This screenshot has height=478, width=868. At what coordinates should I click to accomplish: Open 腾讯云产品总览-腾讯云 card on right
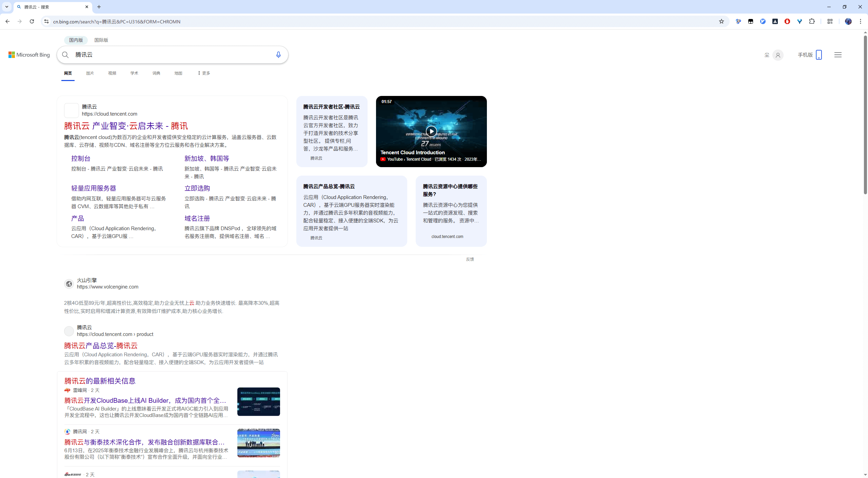pos(352,211)
